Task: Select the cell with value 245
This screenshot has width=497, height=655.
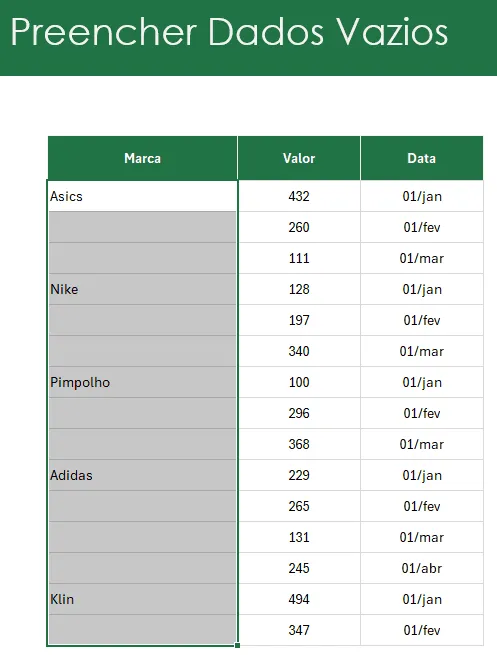Action: tap(299, 568)
